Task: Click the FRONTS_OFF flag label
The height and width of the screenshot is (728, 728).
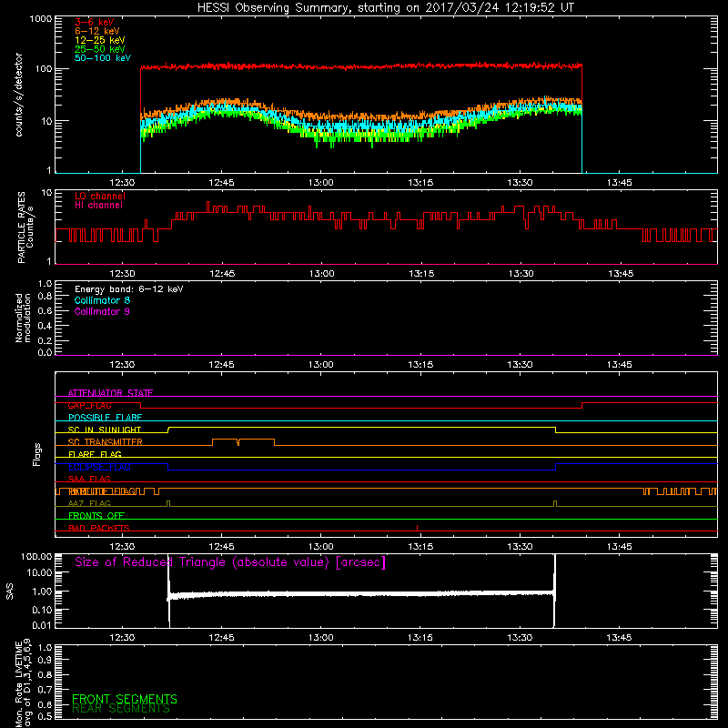Action: pos(96,516)
